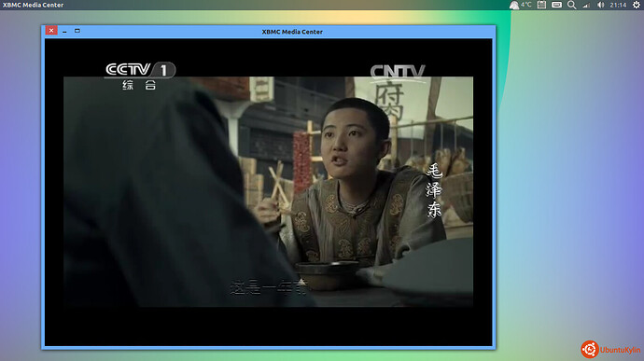The width and height of the screenshot is (644, 361).
Task: Open the system settings gear menu
Action: [637, 5]
